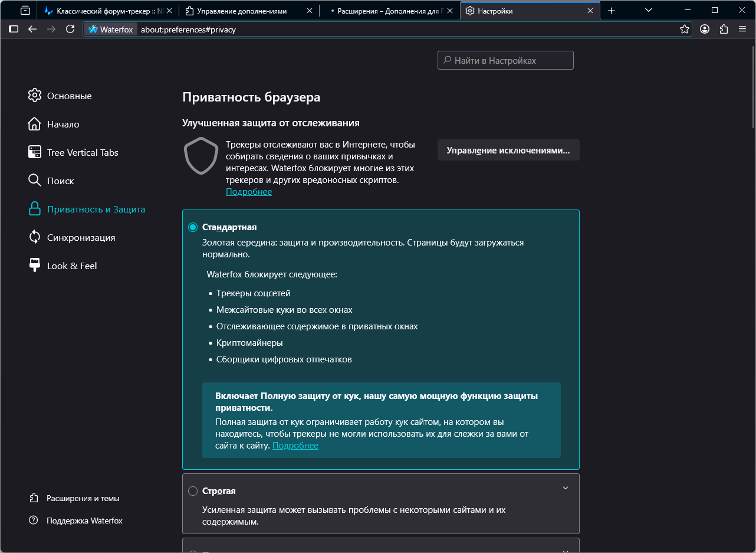Click the sidebar toggle icon in toolbar

(x=14, y=29)
